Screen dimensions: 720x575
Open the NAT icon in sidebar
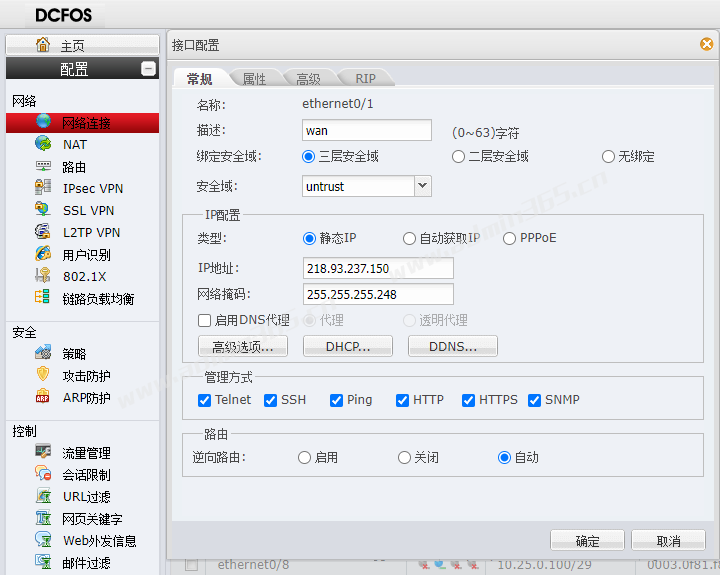(44, 143)
